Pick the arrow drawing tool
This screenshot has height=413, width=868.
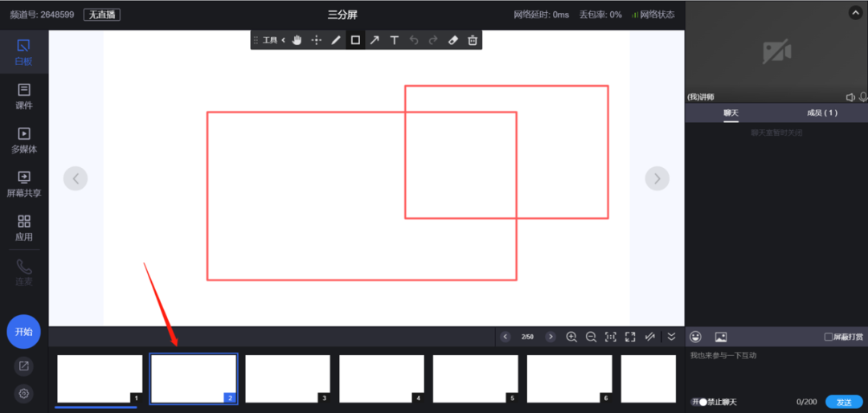click(375, 40)
